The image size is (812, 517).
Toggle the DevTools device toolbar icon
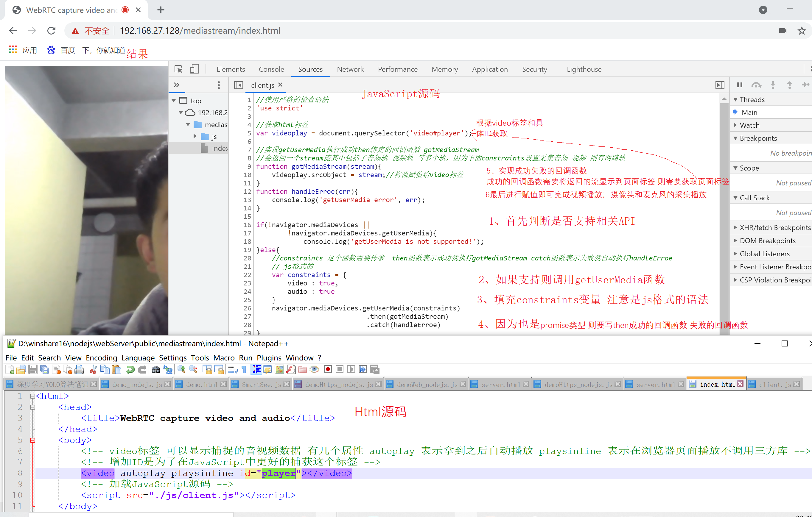point(194,69)
